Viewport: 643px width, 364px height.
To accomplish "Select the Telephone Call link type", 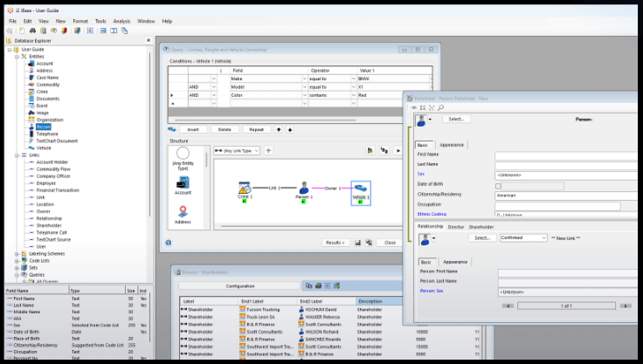I will click(x=52, y=232).
